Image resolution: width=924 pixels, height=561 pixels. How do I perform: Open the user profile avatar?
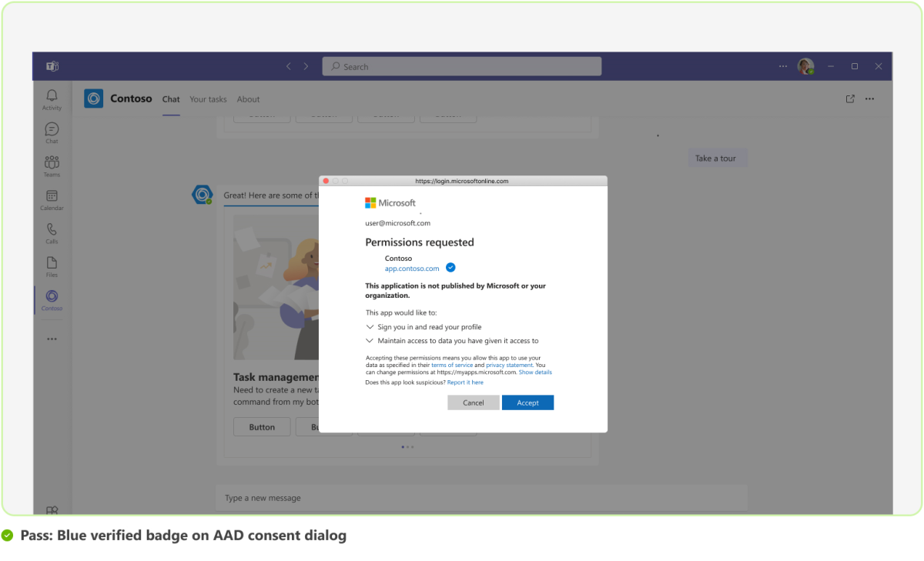point(805,66)
